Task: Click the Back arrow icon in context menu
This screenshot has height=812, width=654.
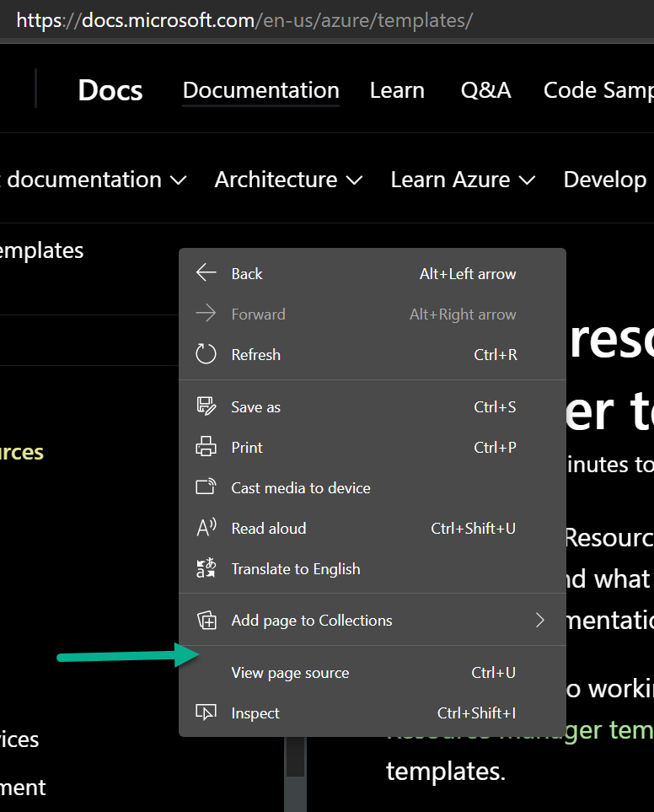Action: [x=206, y=272]
